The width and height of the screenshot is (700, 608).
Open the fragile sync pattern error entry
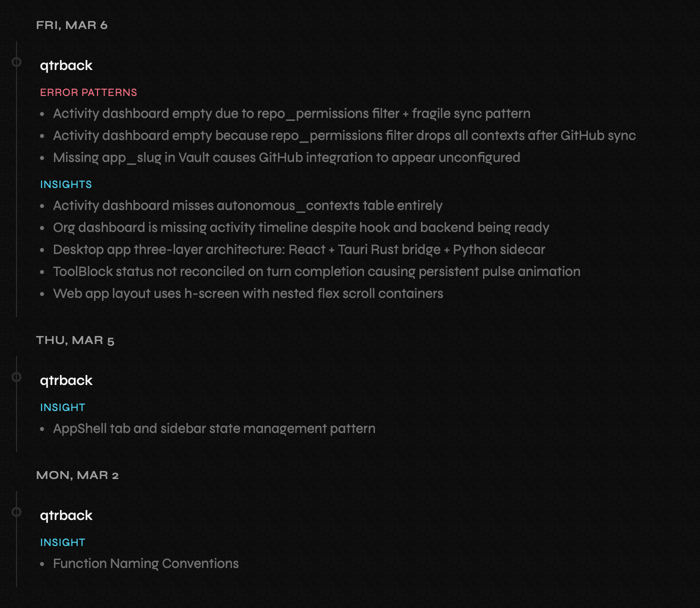(x=291, y=114)
